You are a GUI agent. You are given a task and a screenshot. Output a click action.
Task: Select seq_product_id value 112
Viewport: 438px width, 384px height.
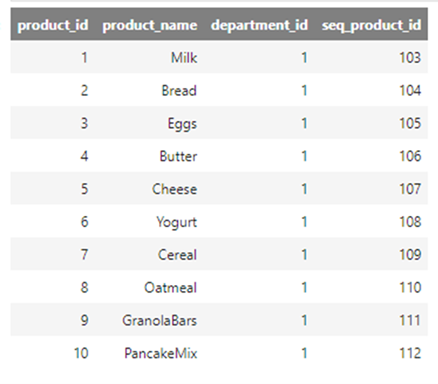(410, 353)
